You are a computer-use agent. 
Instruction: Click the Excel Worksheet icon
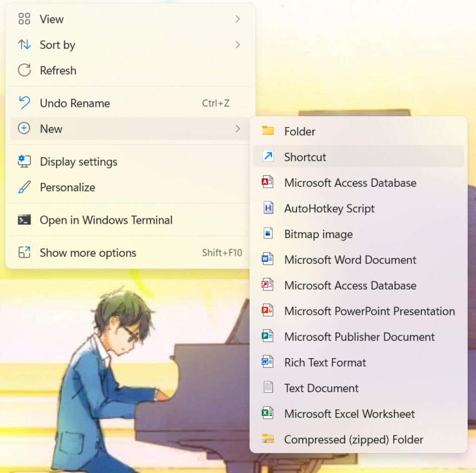point(268,413)
